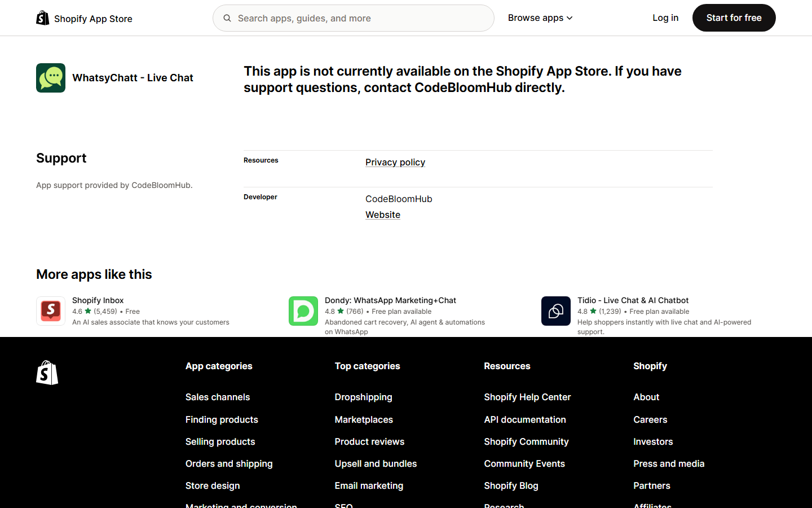
Task: Open Shopify Community footer link
Action: tap(526, 441)
